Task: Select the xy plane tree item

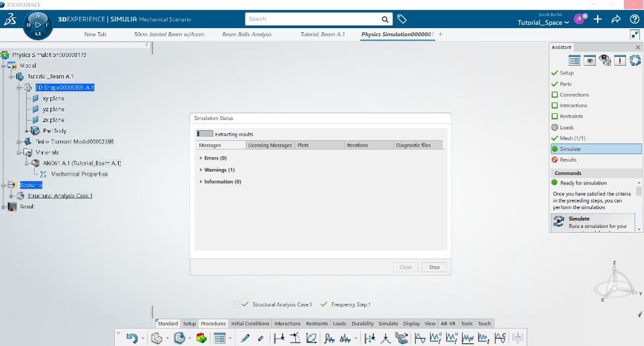Action: pyautogui.click(x=54, y=99)
